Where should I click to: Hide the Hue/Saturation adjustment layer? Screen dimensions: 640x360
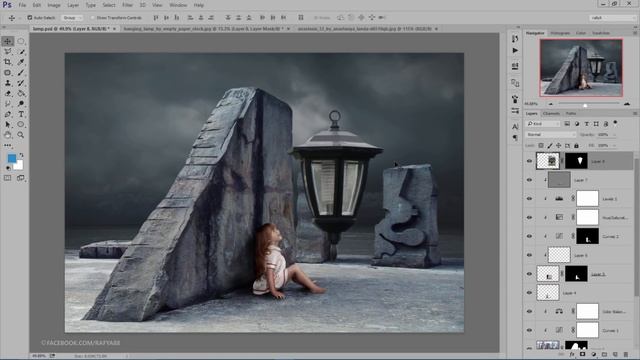click(x=529, y=218)
